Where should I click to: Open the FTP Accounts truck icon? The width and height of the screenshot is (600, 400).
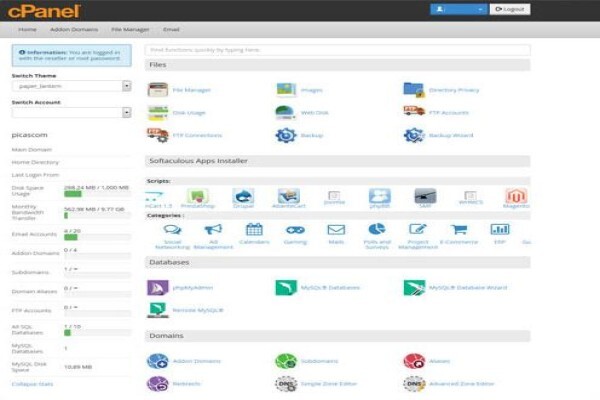pyautogui.click(x=414, y=112)
